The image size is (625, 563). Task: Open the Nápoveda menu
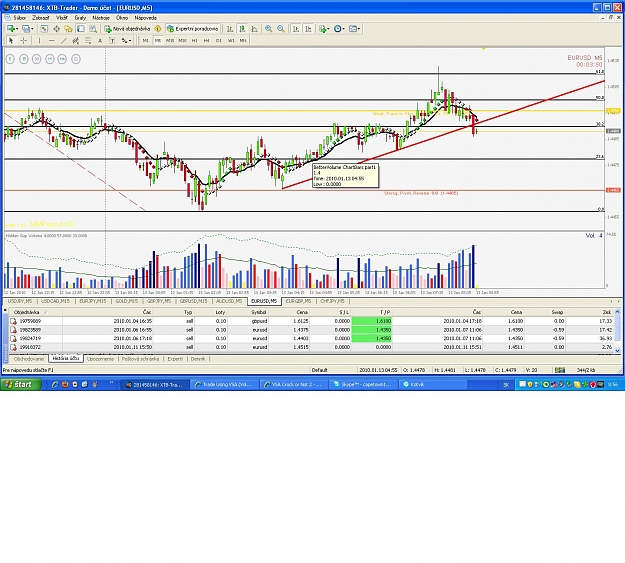point(145,18)
